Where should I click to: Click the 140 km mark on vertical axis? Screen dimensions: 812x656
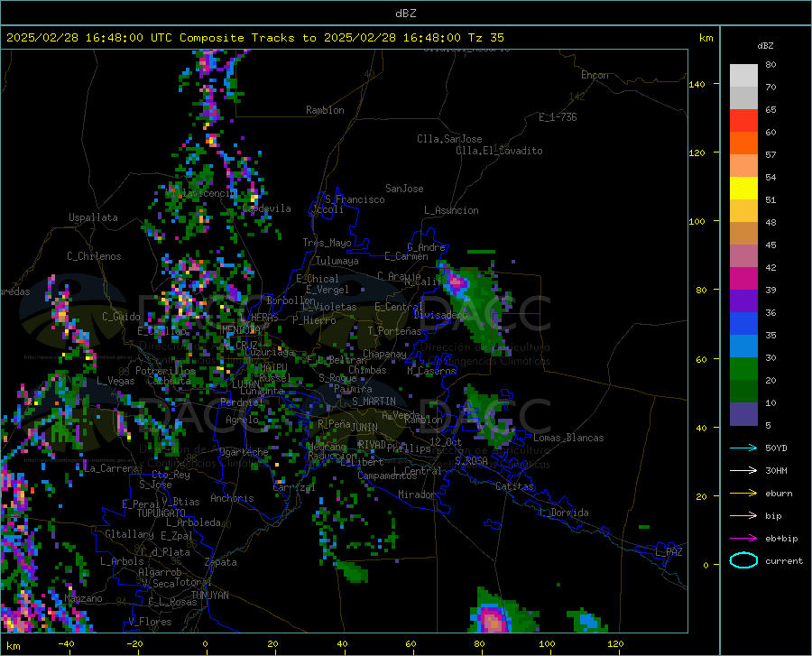tap(697, 85)
